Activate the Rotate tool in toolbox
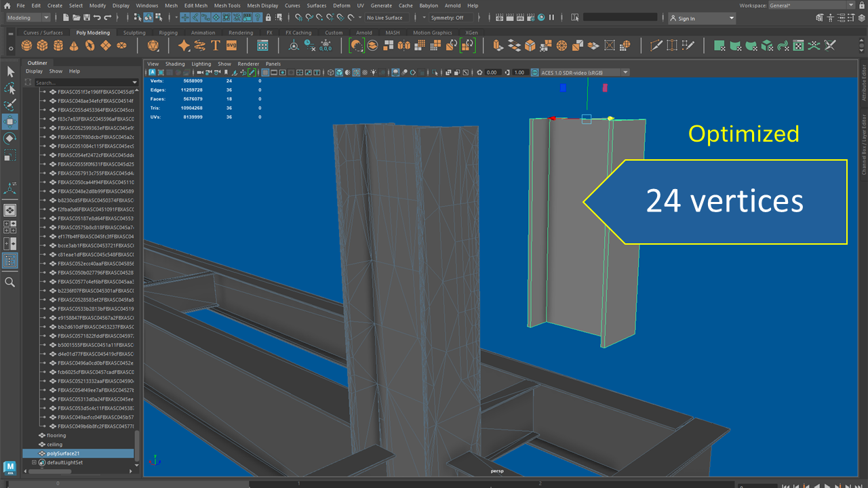Image resolution: width=868 pixels, height=488 pixels. point(10,139)
